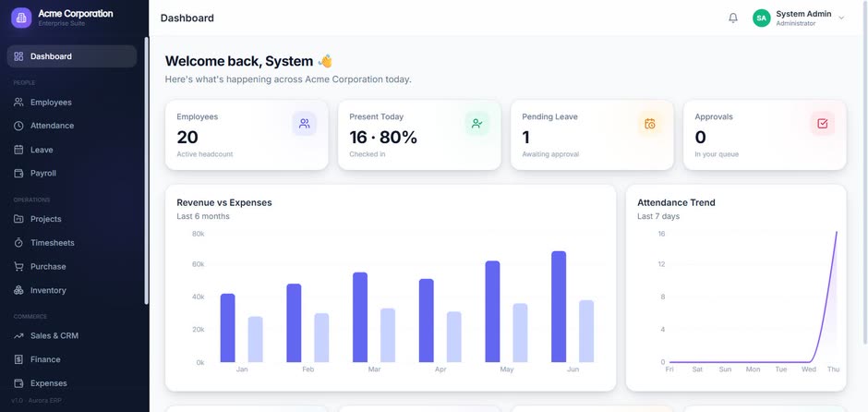Screen dimensions: 868x412
Task: Click the Employees card people icon
Action: point(305,124)
